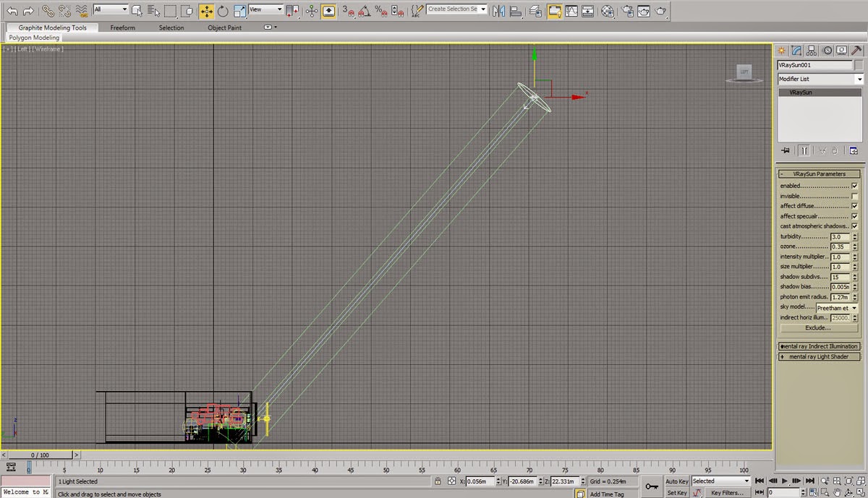The width and height of the screenshot is (868, 498).
Task: Click the Mirror tool icon
Action: click(499, 10)
